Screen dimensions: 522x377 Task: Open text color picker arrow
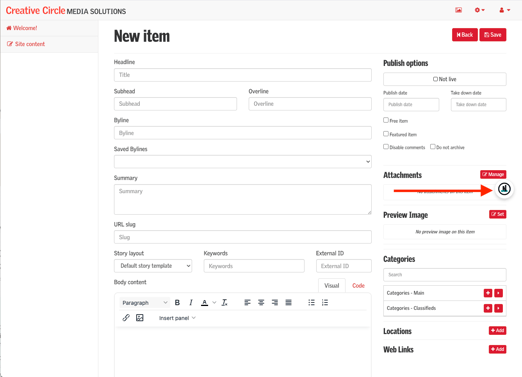pos(214,303)
